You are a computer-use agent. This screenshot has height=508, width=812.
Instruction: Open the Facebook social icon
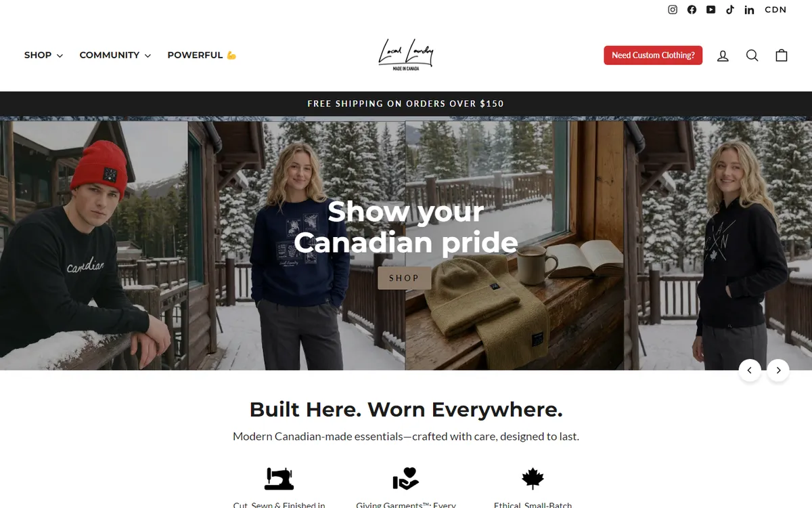pyautogui.click(x=692, y=9)
